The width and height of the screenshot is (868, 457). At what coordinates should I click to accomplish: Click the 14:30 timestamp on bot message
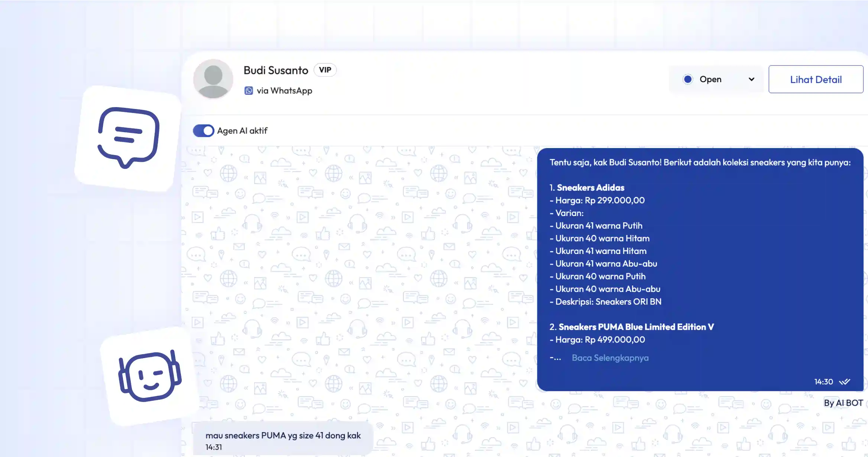(823, 382)
